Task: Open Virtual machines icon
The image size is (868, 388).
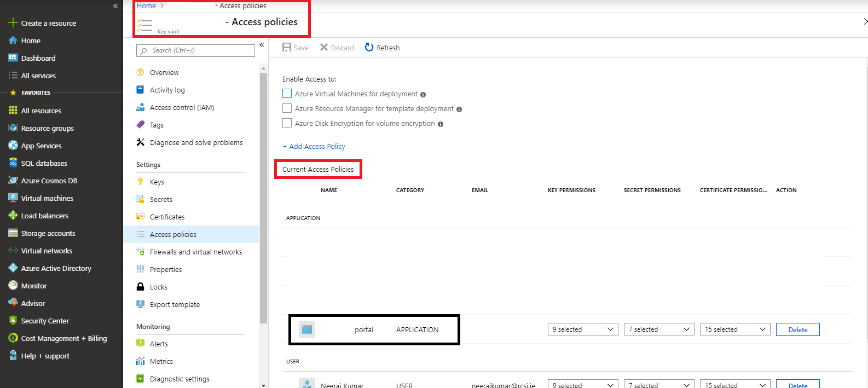Action: point(13,198)
